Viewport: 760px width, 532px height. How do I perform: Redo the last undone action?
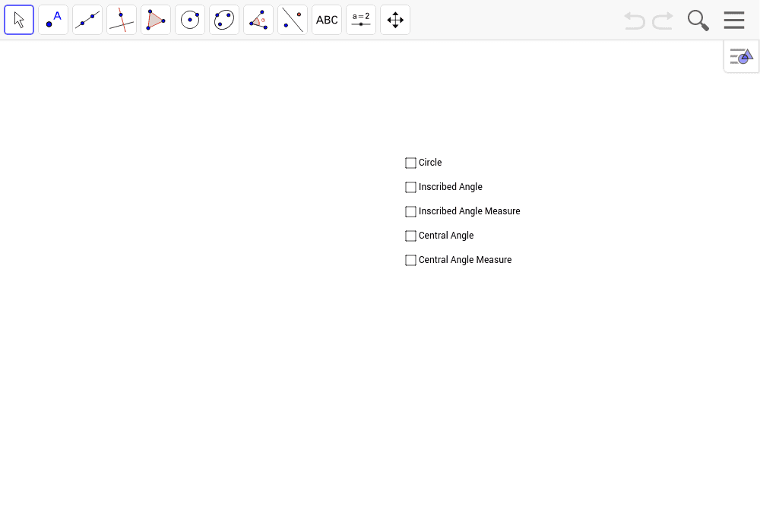click(663, 21)
